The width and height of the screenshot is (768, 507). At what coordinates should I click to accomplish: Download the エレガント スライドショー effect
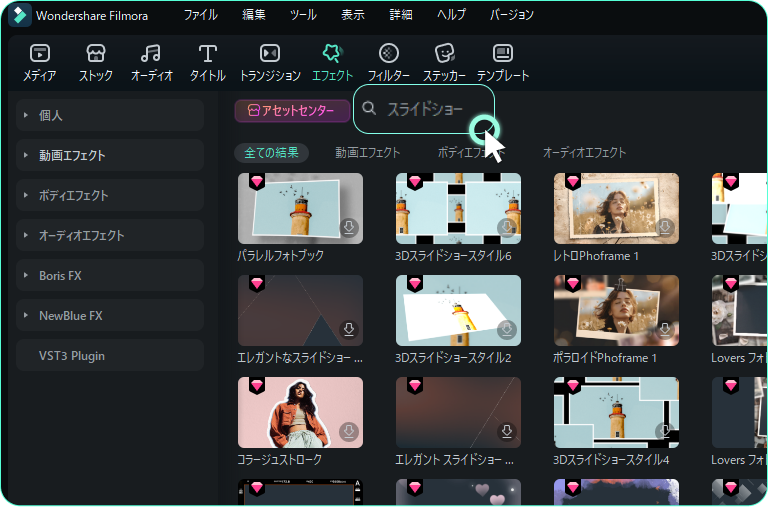pyautogui.click(x=507, y=432)
